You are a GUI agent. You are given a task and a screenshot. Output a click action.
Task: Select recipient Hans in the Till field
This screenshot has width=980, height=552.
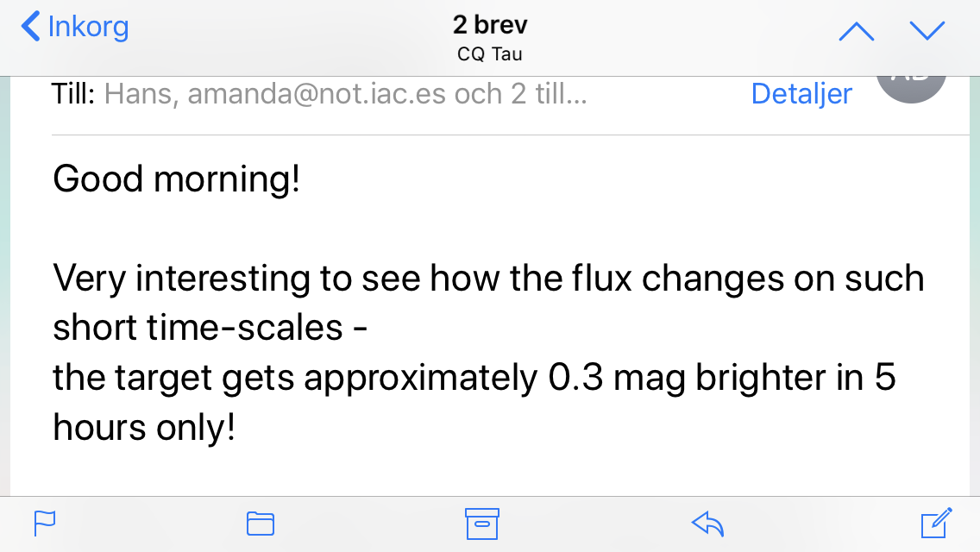pos(139,93)
